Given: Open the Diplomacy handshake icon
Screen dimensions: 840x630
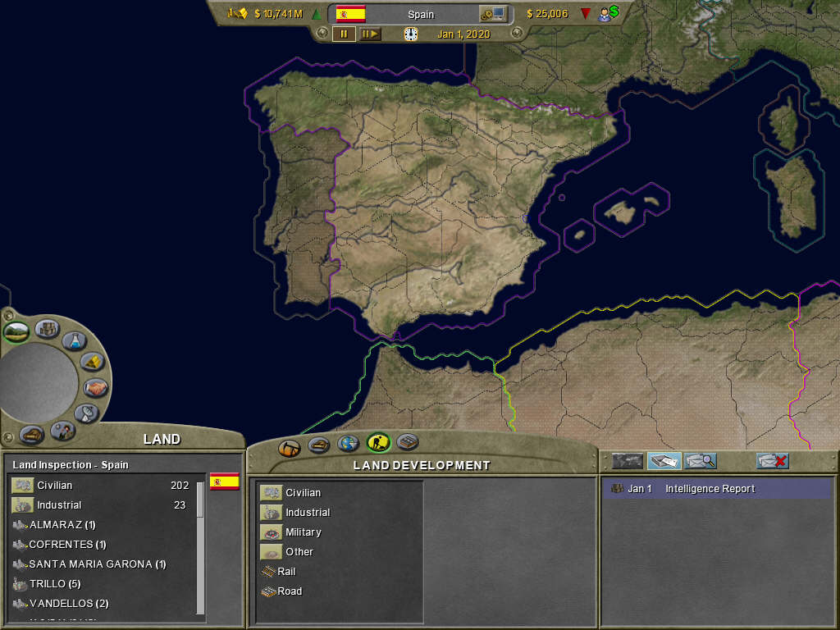Looking at the screenshot, I should (x=95, y=387).
